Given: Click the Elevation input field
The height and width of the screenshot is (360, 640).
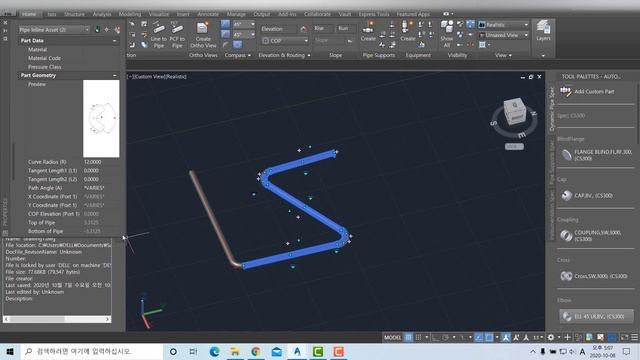Looking at the screenshot, I should (x=279, y=29).
